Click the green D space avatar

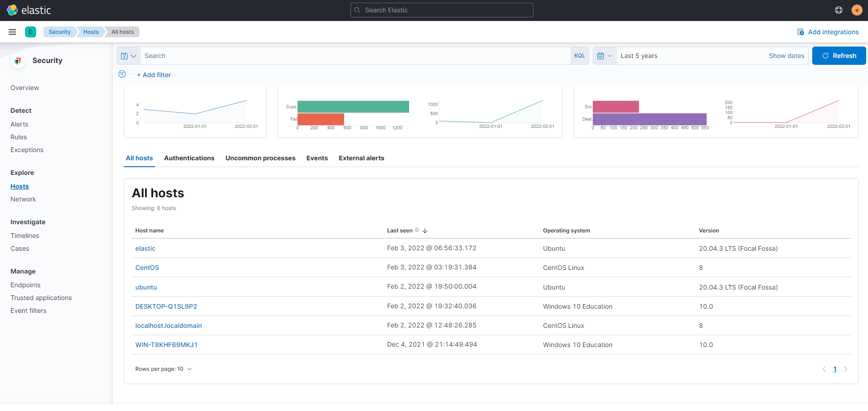coord(31,32)
